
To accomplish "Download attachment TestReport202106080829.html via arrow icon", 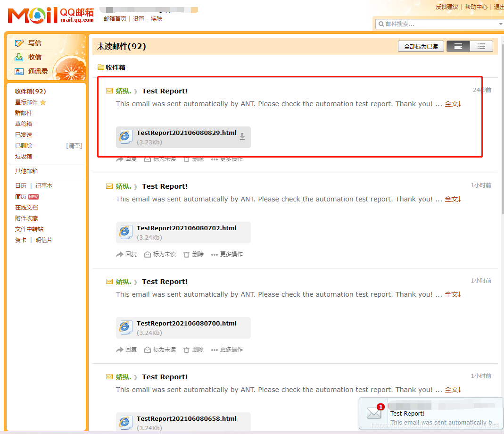I will (x=242, y=137).
